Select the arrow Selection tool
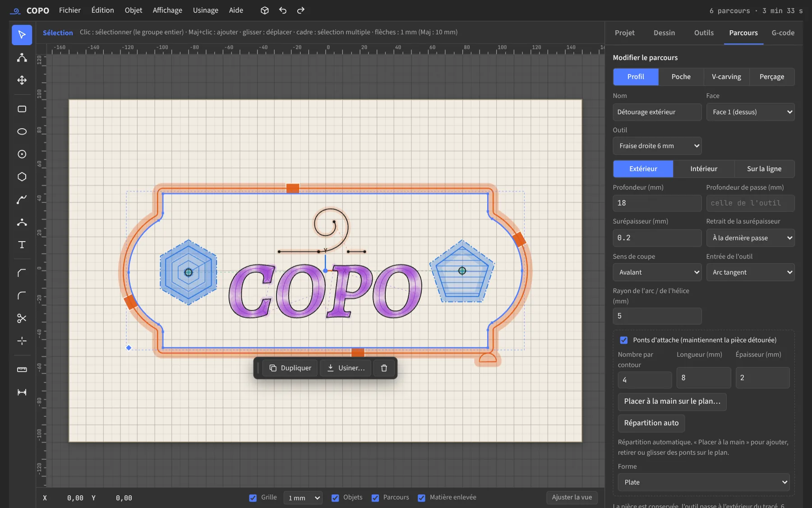 22,35
